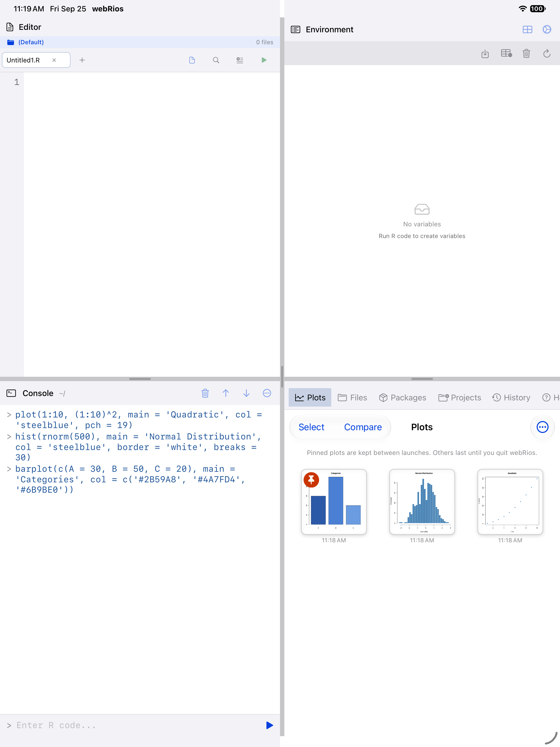Image resolution: width=560 pixels, height=747 pixels.
Task: Submit console code with the blue play button
Action: pos(269,725)
